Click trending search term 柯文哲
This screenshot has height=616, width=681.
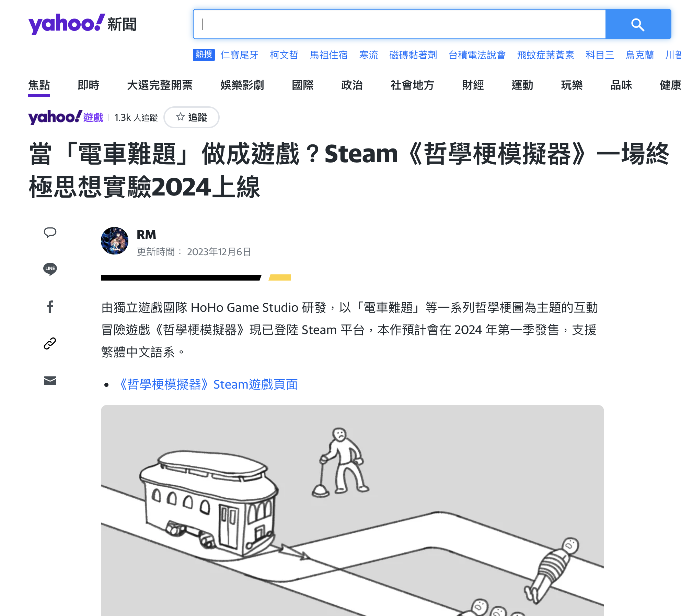[x=284, y=55]
